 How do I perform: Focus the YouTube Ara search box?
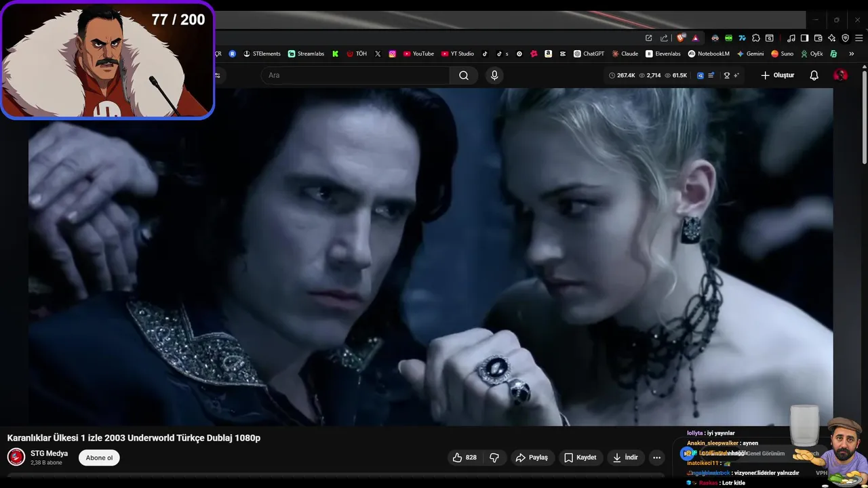(x=355, y=75)
